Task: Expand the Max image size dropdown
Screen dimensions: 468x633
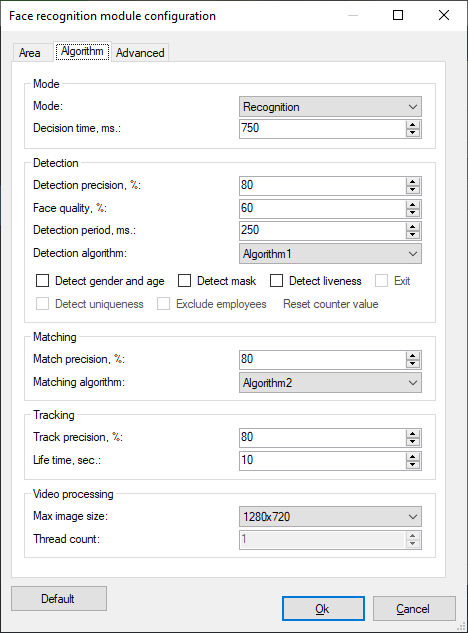Action: tap(330, 517)
